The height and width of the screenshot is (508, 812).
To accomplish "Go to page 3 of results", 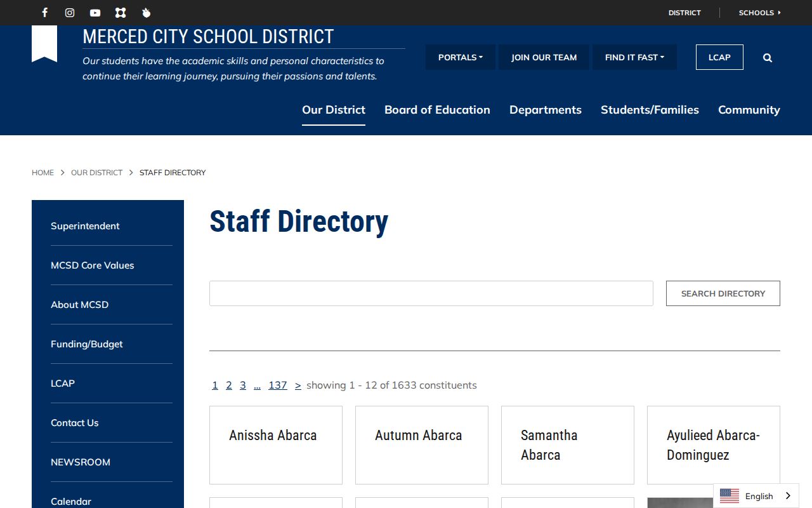I will (243, 385).
